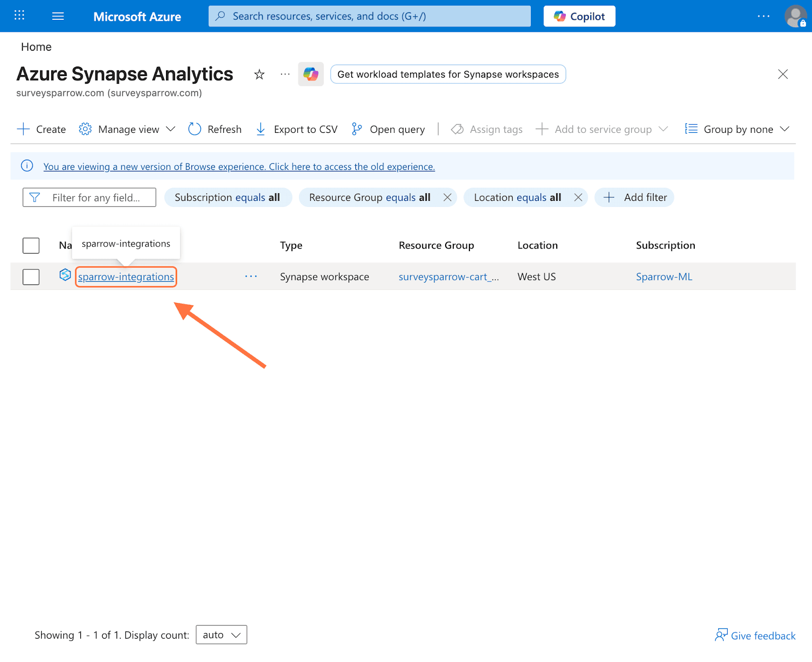This screenshot has height=662, width=812.
Task: Click the Synapse workspace icon in row
Action: point(65,275)
